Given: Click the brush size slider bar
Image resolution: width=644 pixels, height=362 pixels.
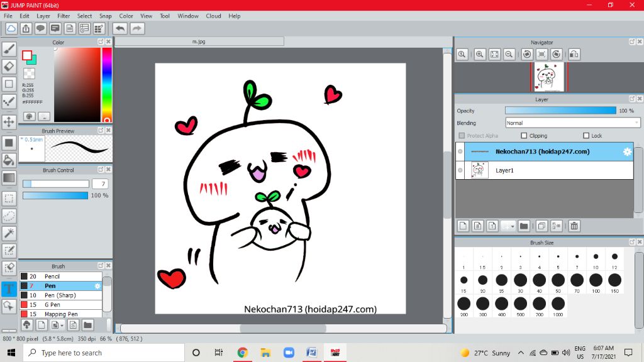Looking at the screenshot, I should tap(55, 184).
